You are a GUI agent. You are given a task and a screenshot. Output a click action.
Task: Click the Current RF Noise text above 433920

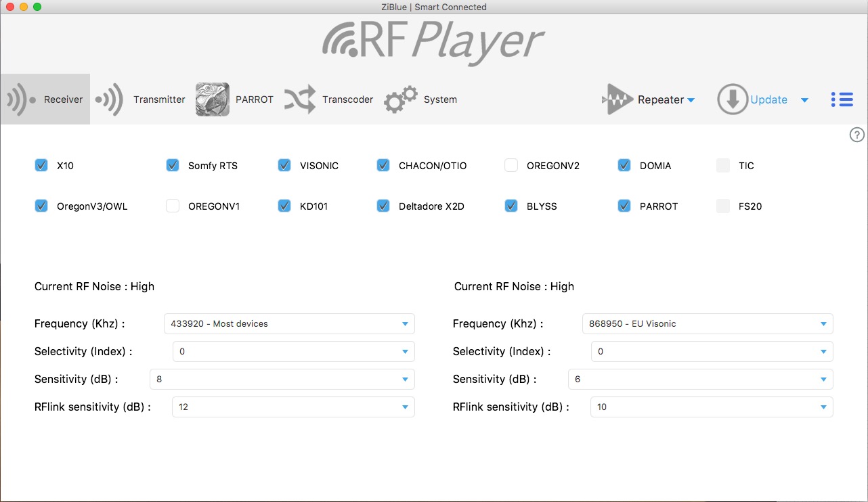(x=94, y=286)
